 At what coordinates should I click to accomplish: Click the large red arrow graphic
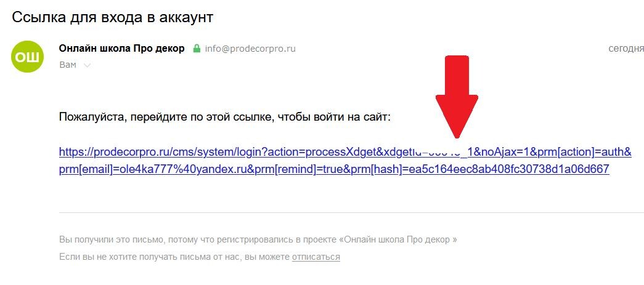coord(457,97)
